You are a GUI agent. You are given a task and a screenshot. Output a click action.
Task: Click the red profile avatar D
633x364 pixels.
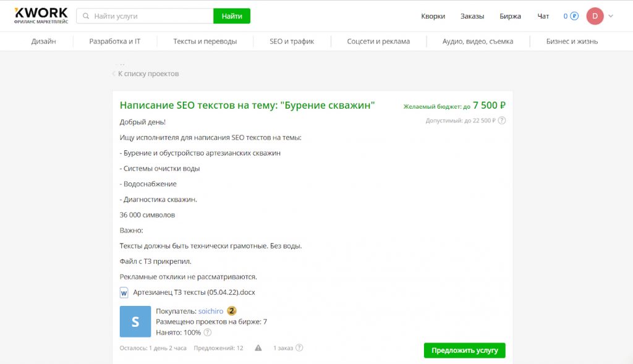tap(595, 15)
